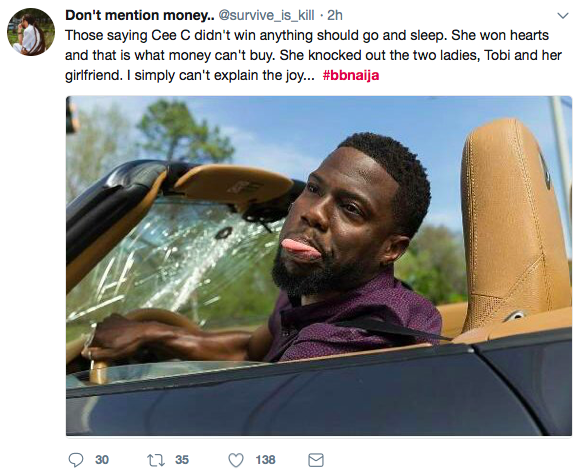The width and height of the screenshot is (580, 473).
Task: Open the @survive_is_kill profile handle
Action: point(266,15)
